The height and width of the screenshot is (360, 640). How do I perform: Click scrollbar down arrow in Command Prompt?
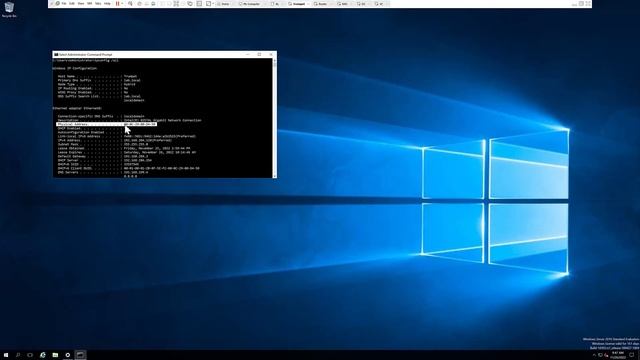[x=274, y=176]
